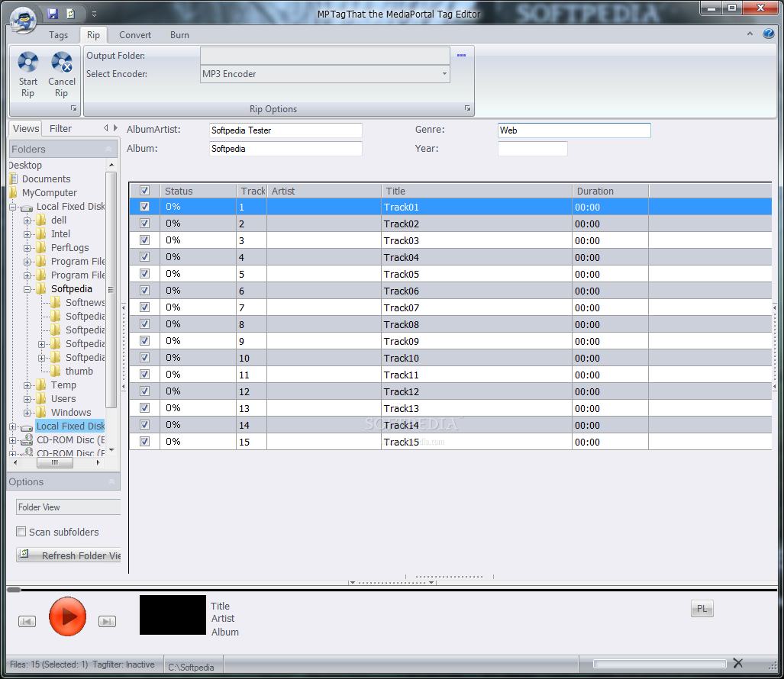The height and width of the screenshot is (679, 784).
Task: Open the Select Encoder dropdown
Action: (x=325, y=74)
